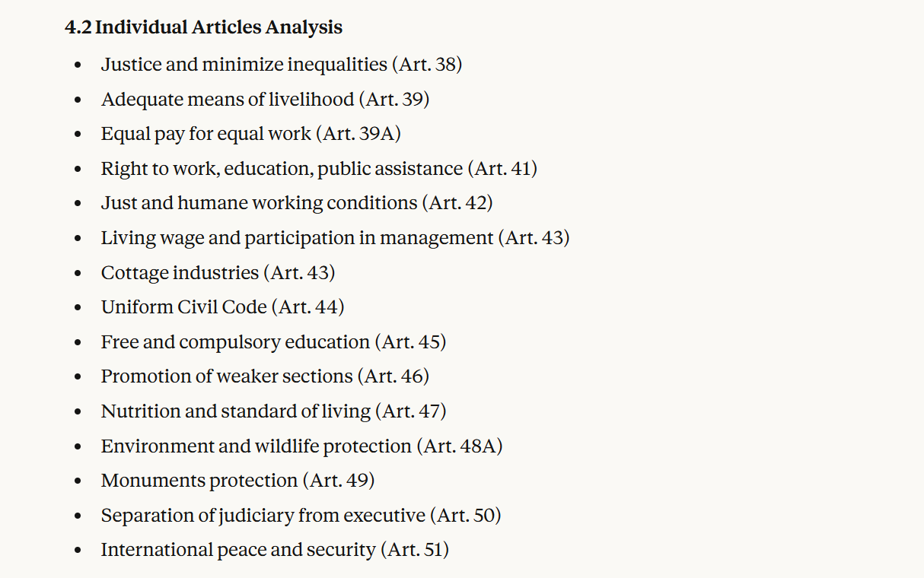Click the 'Cottage industries' list item

pos(180,272)
